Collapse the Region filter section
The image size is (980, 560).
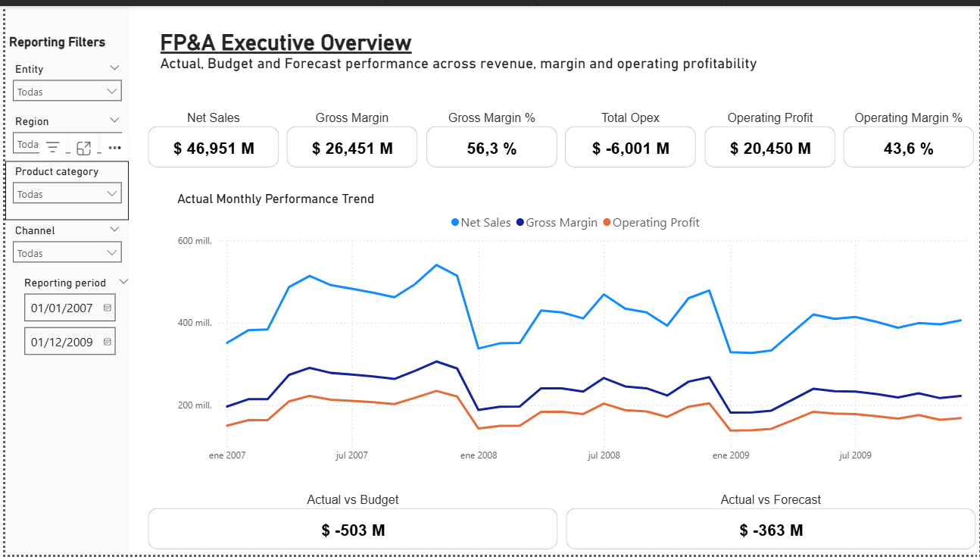115,120
